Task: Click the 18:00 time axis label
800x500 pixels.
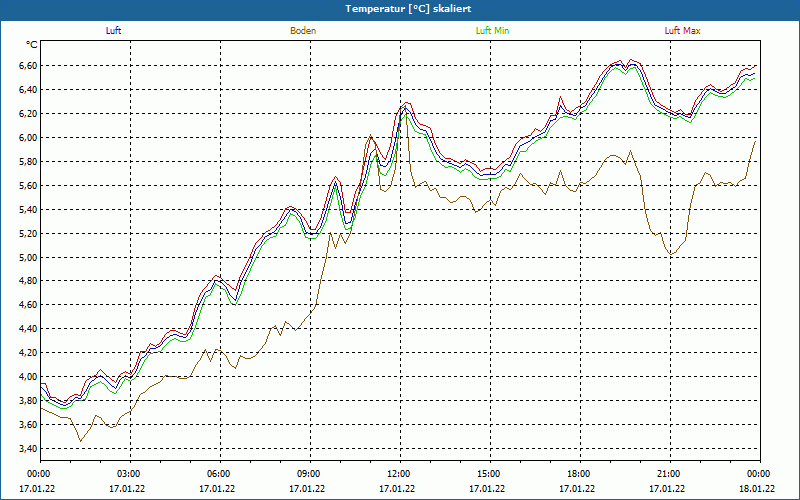Action: tap(580, 474)
